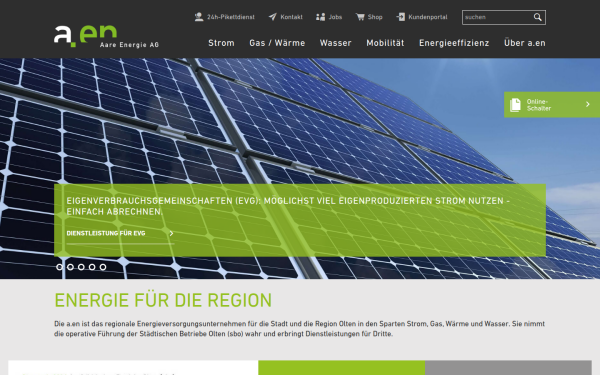The image size is (600, 375).
Task: Open the Mobilität menu
Action: [385, 43]
